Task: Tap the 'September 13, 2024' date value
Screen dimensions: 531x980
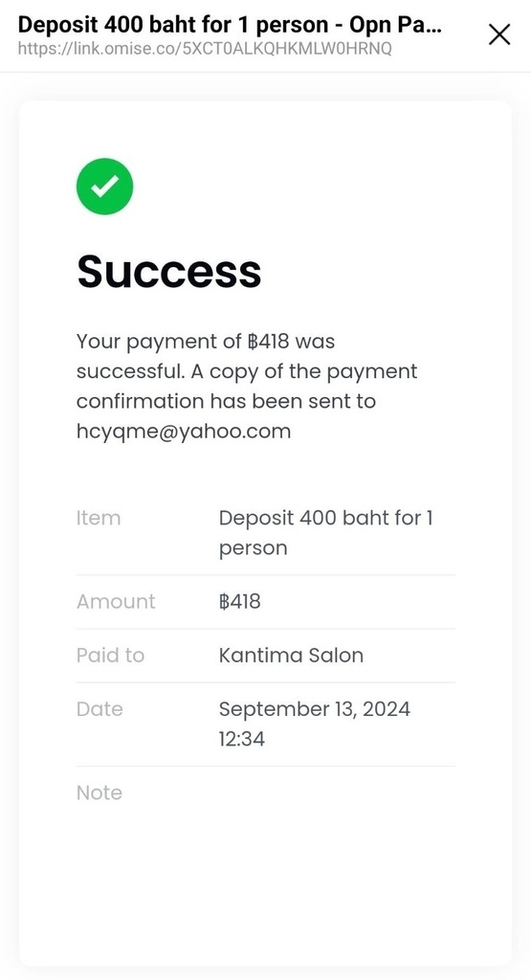Action: click(x=314, y=709)
